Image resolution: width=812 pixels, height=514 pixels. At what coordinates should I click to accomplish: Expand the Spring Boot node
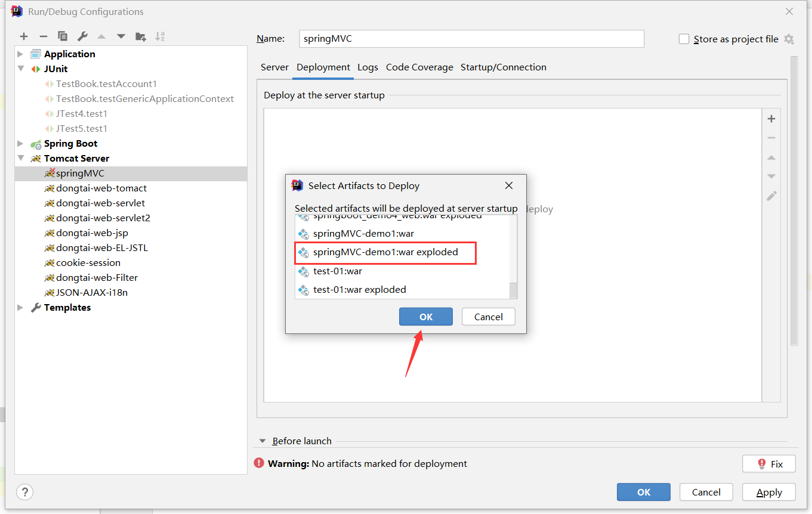[20, 143]
